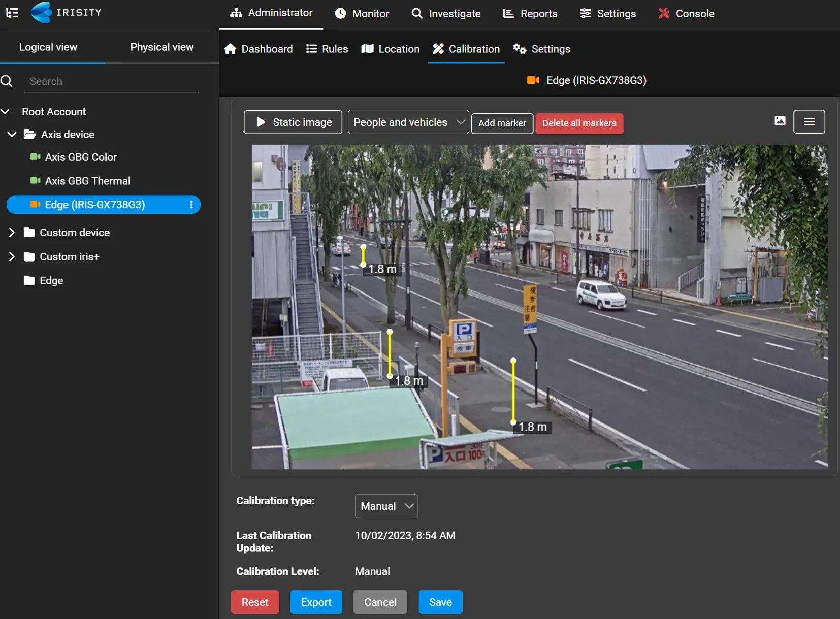This screenshot has height=619, width=840.
Task: Switch to Physical view
Action: pos(162,47)
